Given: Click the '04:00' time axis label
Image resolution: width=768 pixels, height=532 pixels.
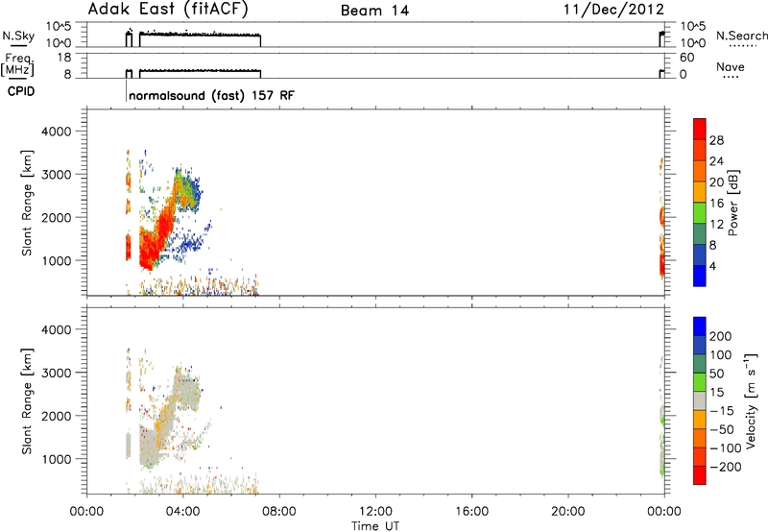Looking at the screenshot, I should [182, 512].
